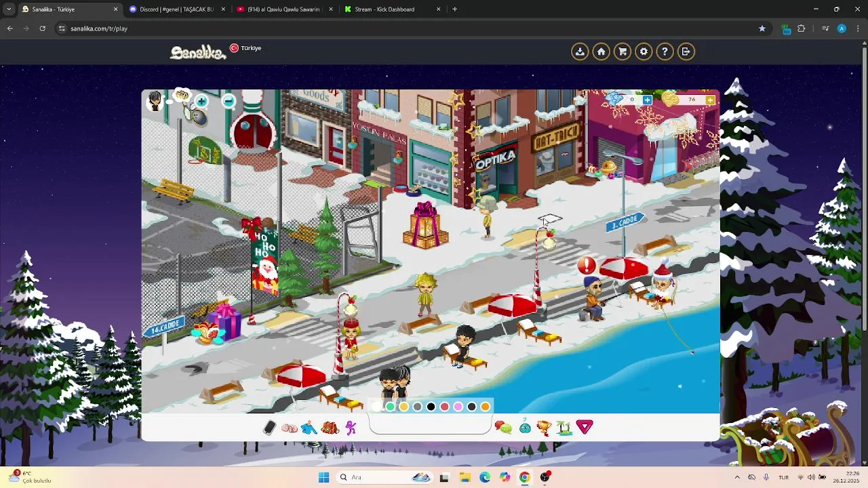Open the Chrome profile avatar
The height and width of the screenshot is (488, 868).
point(842,28)
